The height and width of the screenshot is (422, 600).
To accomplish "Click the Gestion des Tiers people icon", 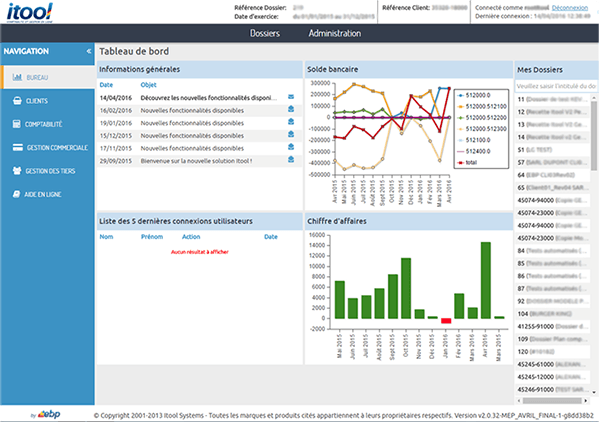I will (x=17, y=171).
